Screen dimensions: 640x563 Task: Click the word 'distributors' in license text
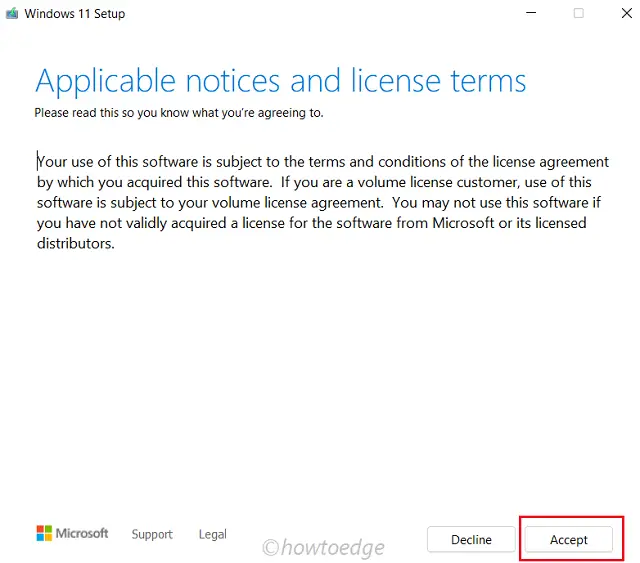[x=75, y=243]
